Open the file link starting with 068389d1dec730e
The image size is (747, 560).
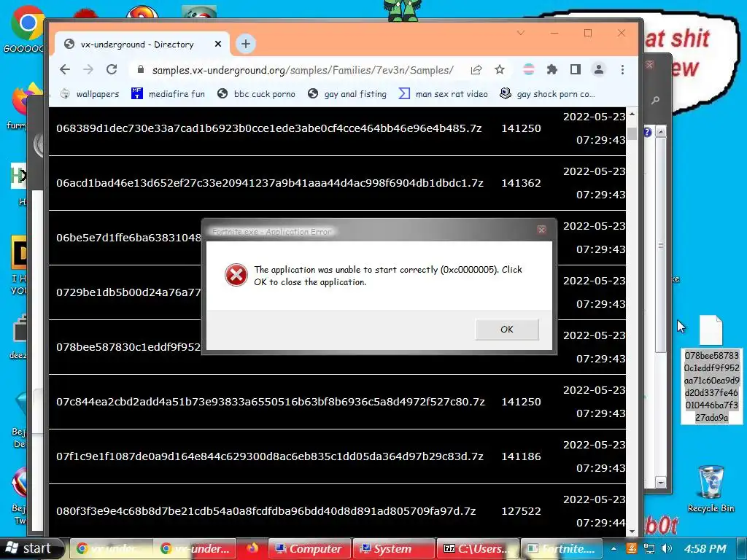coord(268,128)
